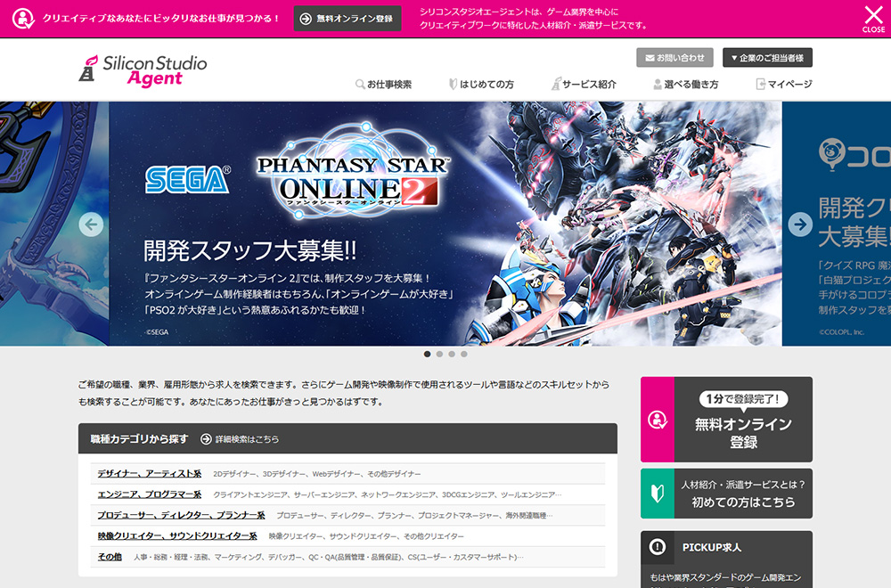This screenshot has width=891, height=588.
Task: Click the beginner leaf icon beside はじめての方
Action: point(453,84)
